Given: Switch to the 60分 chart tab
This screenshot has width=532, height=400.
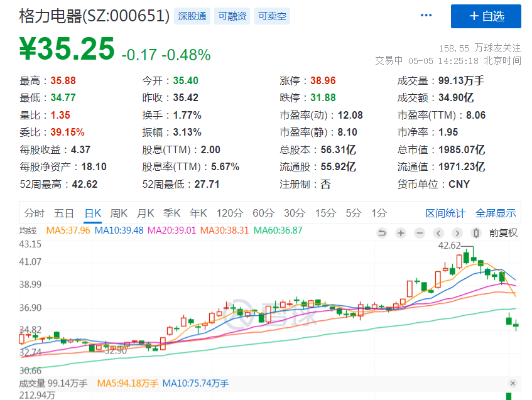Looking at the screenshot, I should pos(263,213).
